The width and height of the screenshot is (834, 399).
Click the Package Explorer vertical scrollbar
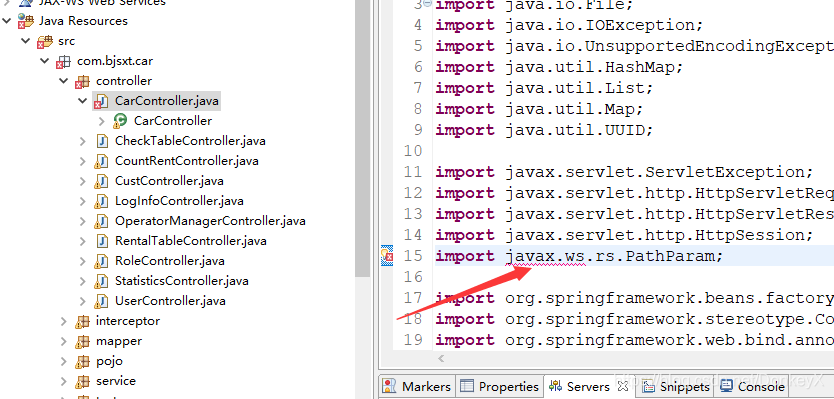363,138
